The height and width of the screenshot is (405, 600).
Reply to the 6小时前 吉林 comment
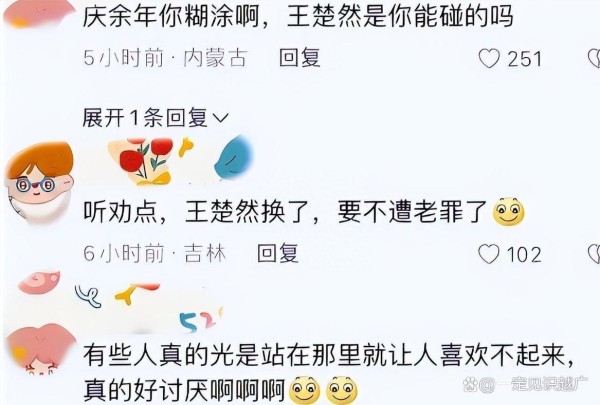(278, 253)
